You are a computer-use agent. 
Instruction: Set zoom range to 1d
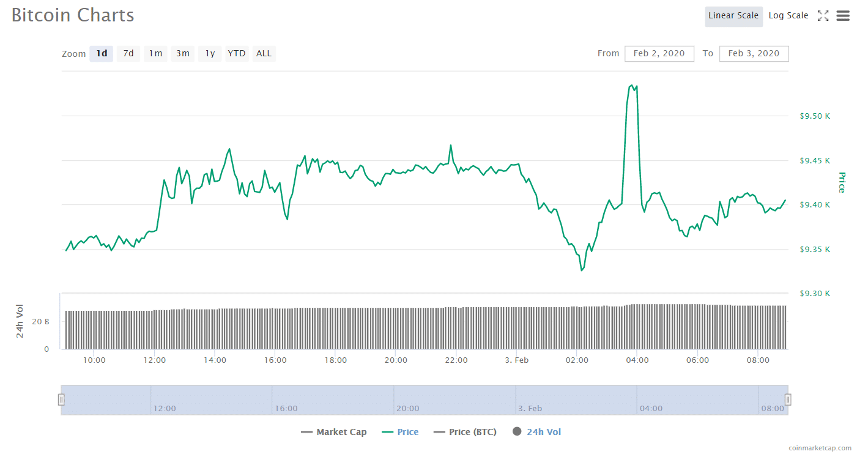tap(102, 54)
